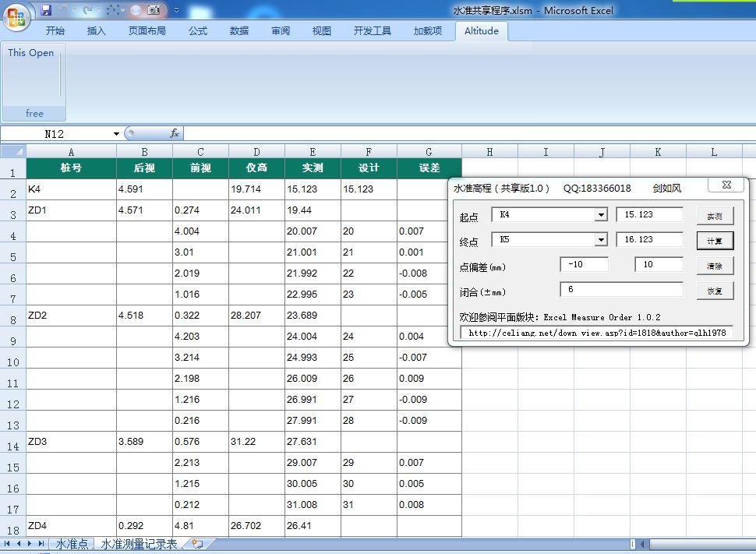Open the 数据 ribbon tab

point(239,31)
